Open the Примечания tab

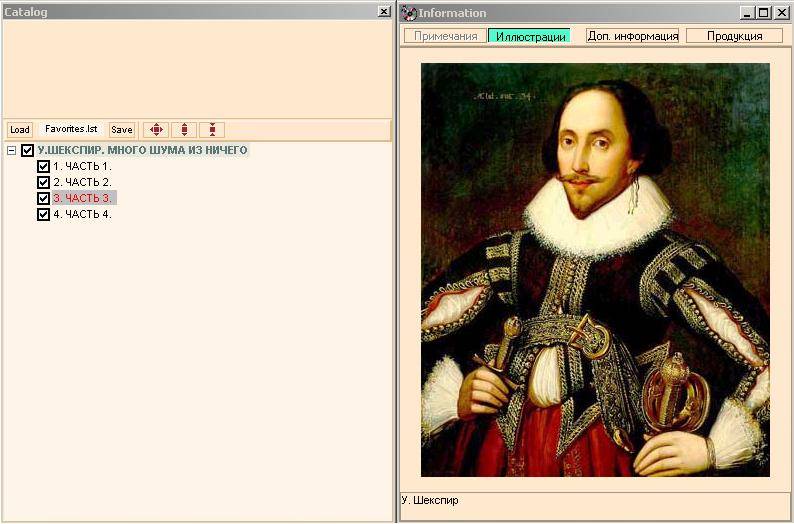[445, 36]
